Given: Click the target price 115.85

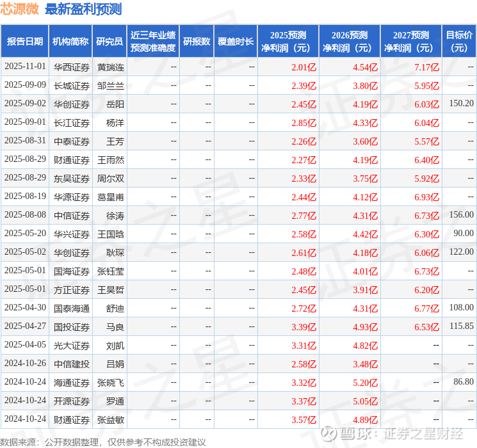Looking at the screenshot, I should (x=461, y=326).
